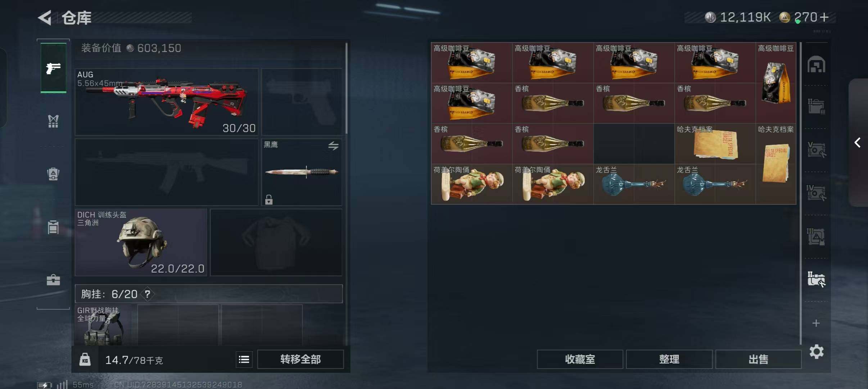Toggle the weight KG lock icon
868x389 pixels.
pyautogui.click(x=85, y=359)
